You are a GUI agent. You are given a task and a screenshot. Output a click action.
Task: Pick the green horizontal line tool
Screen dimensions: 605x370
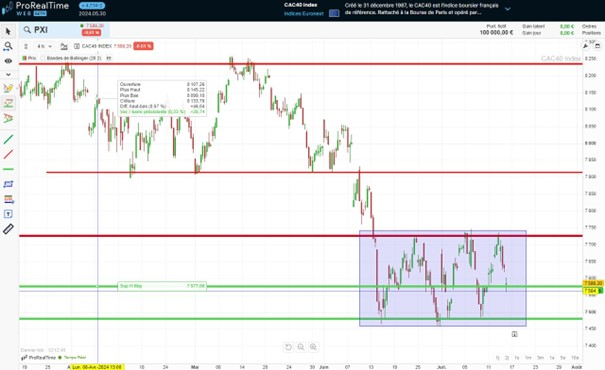(x=8, y=169)
